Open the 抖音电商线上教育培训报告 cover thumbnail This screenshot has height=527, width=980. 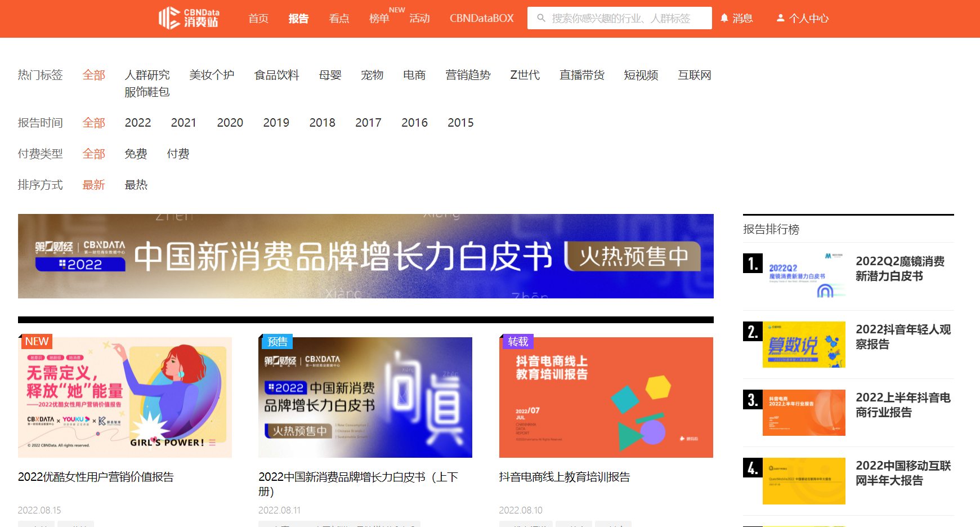coord(606,398)
